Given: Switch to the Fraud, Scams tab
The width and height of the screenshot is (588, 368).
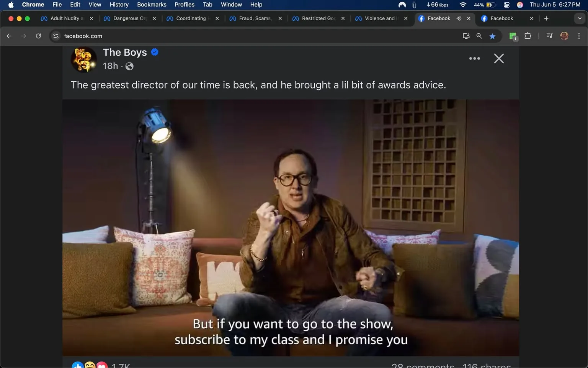Looking at the screenshot, I should 255,18.
